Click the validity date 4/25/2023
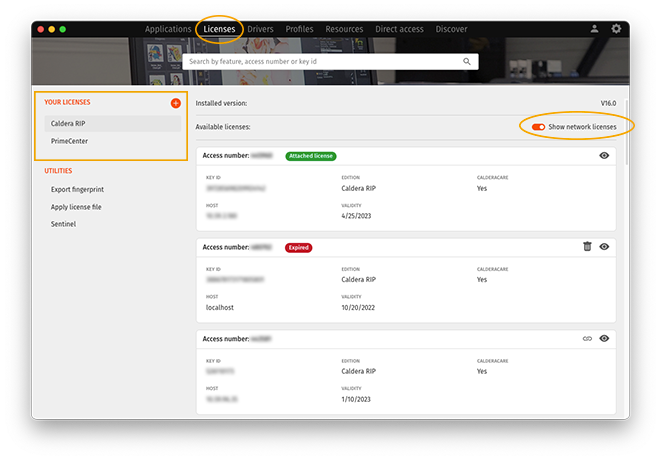Image resolution: width=660 pixels, height=460 pixels. click(356, 216)
